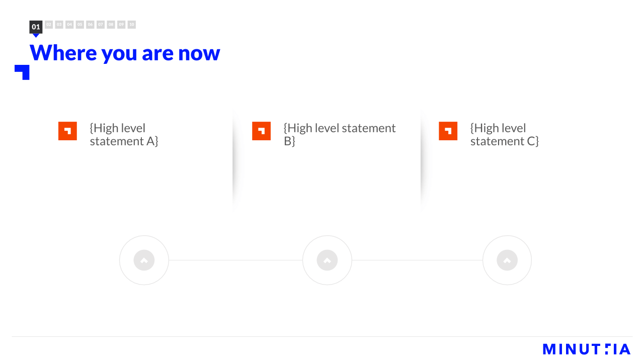Click the orange icon beside statement C
Viewport: 644px width, 362px height.
click(x=448, y=131)
